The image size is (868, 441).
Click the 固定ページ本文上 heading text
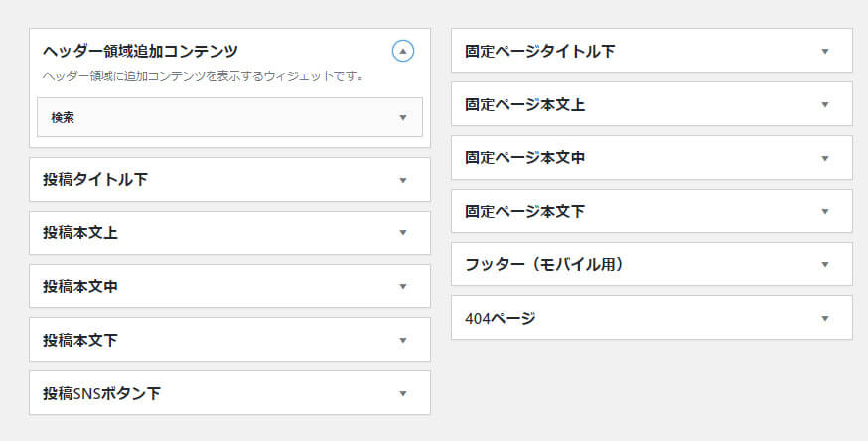point(524,104)
